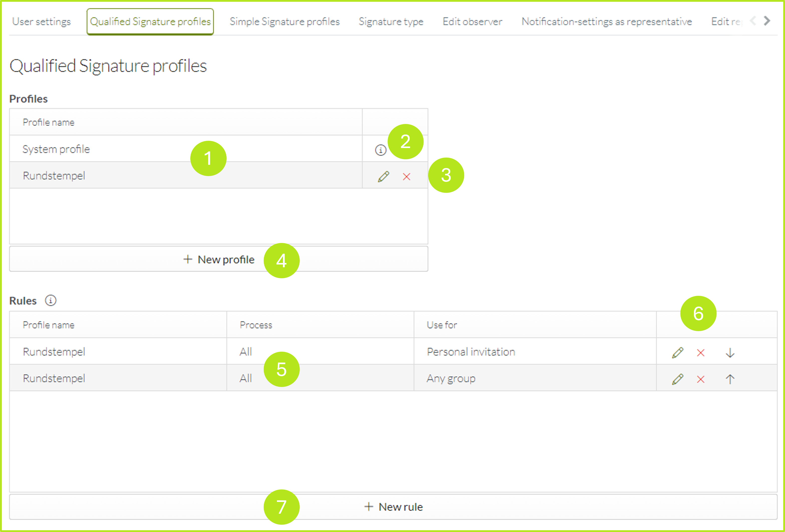Click the edit pencil icon for Rundstempel profile
The image size is (785, 532).
pos(383,175)
